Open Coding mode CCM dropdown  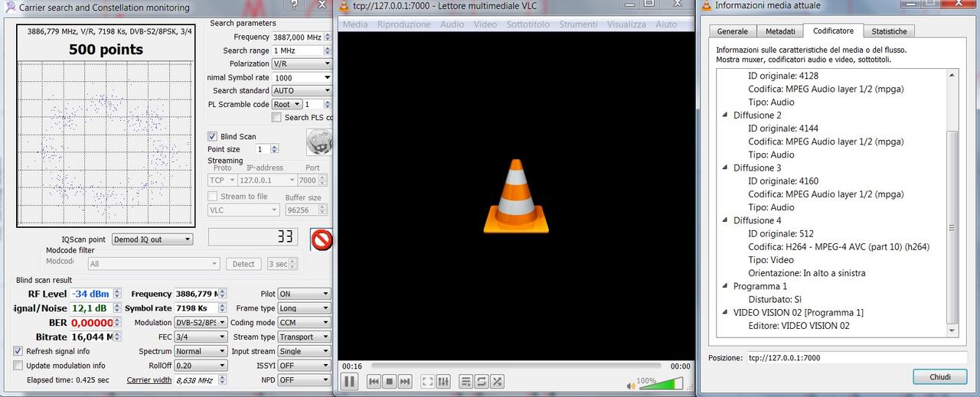click(304, 323)
